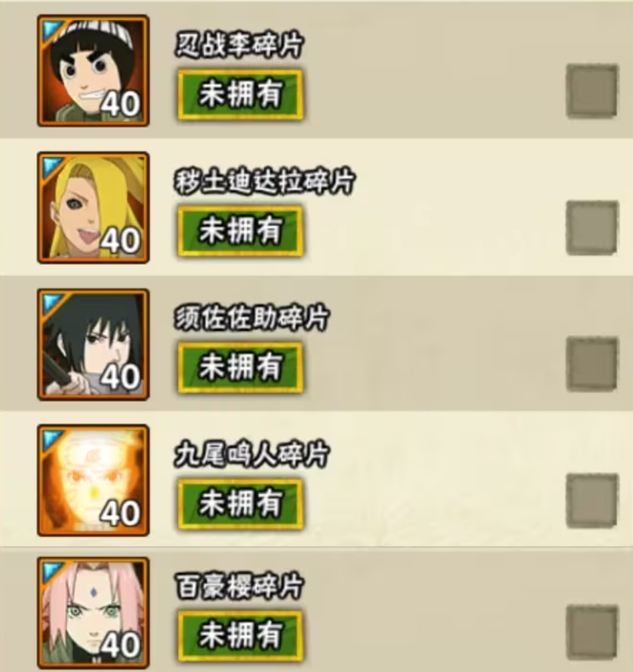Tap the Susanoo Sasuke fragment portrait icon
Viewport: 633px width, 672px height.
pos(93,344)
